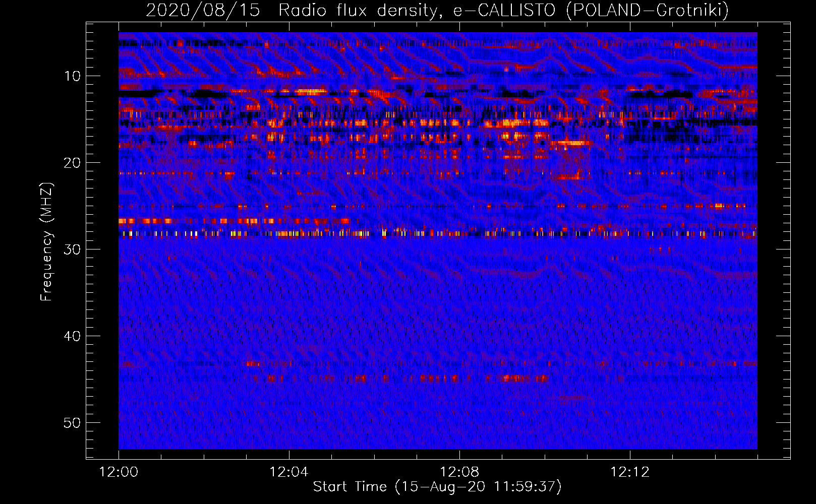Click the '20' frequency axis label
The height and width of the screenshot is (504, 816).
72,163
